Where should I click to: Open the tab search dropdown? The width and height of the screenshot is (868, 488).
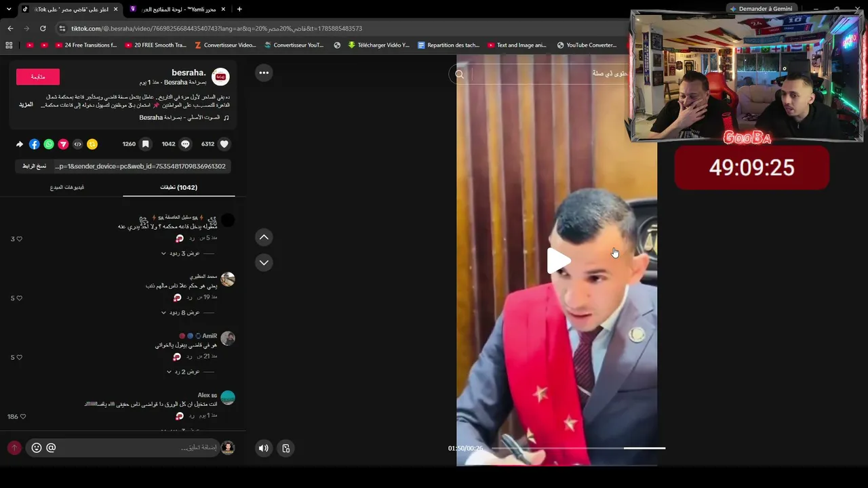(x=9, y=9)
